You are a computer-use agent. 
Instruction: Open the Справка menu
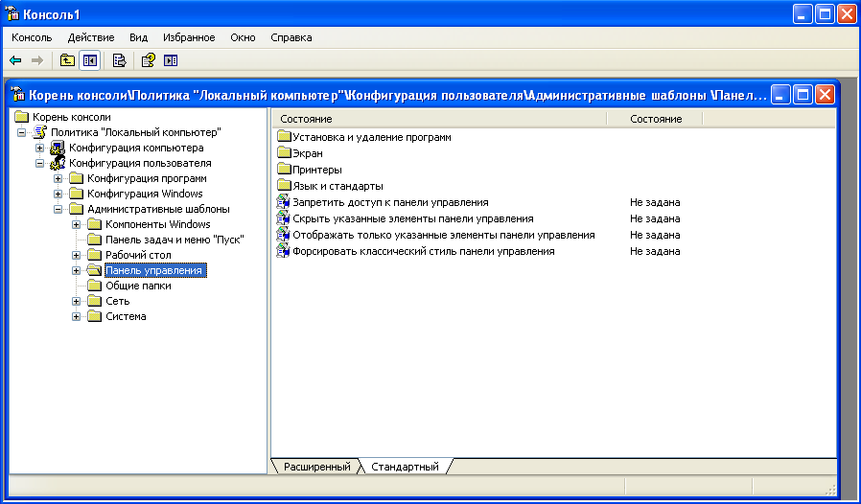[291, 37]
